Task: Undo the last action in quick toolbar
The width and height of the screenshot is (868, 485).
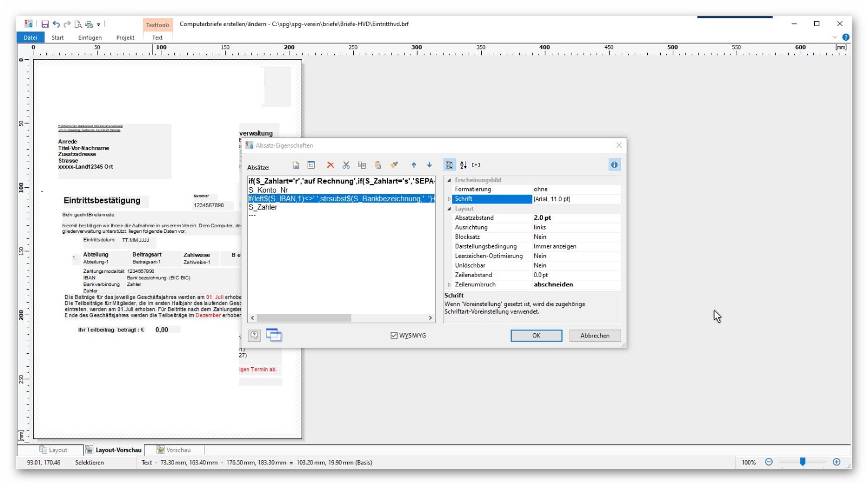Action: [x=56, y=24]
